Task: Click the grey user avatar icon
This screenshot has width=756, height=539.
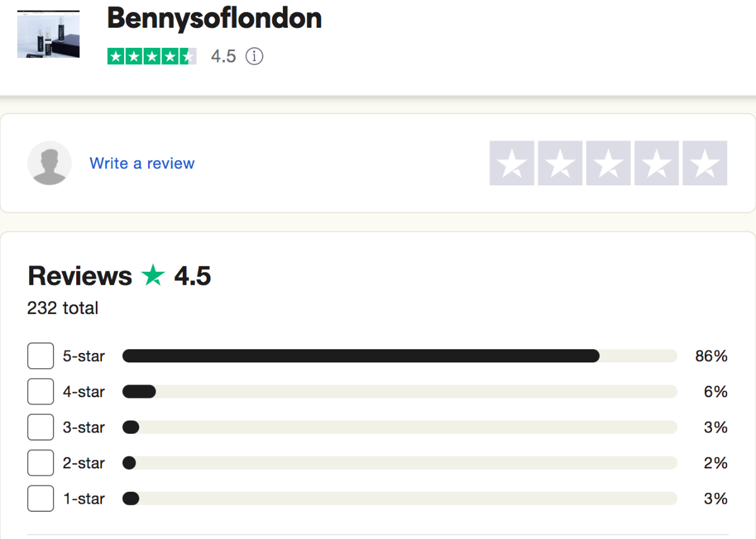Action: click(x=49, y=163)
